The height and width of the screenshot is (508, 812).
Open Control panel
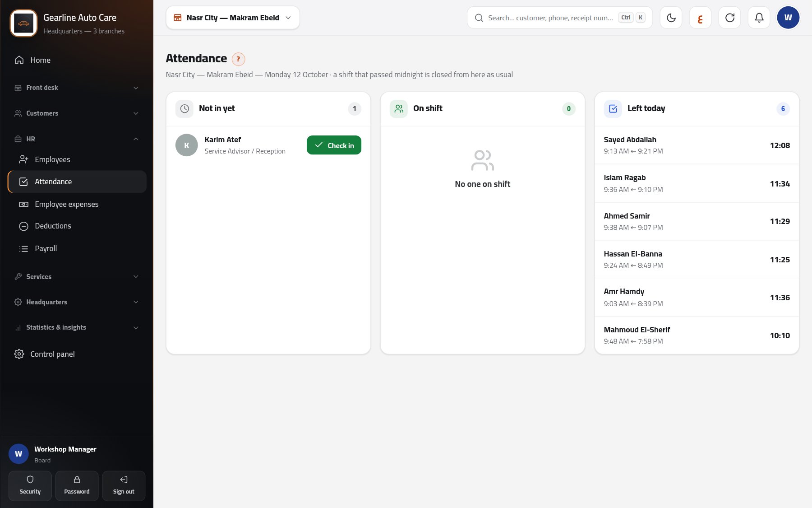[77, 354]
